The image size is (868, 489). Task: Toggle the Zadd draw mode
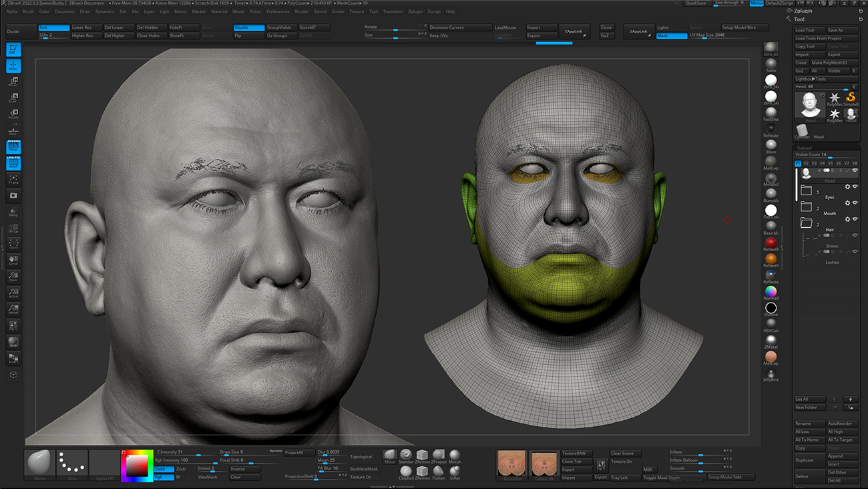coord(164,469)
